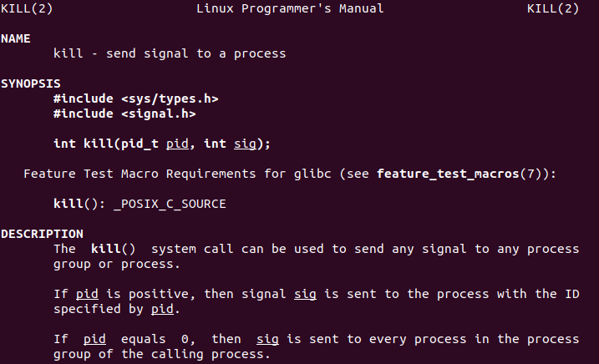Click the SYNOPSIS section heading
The width and height of the screenshot is (599, 364).
click(30, 83)
